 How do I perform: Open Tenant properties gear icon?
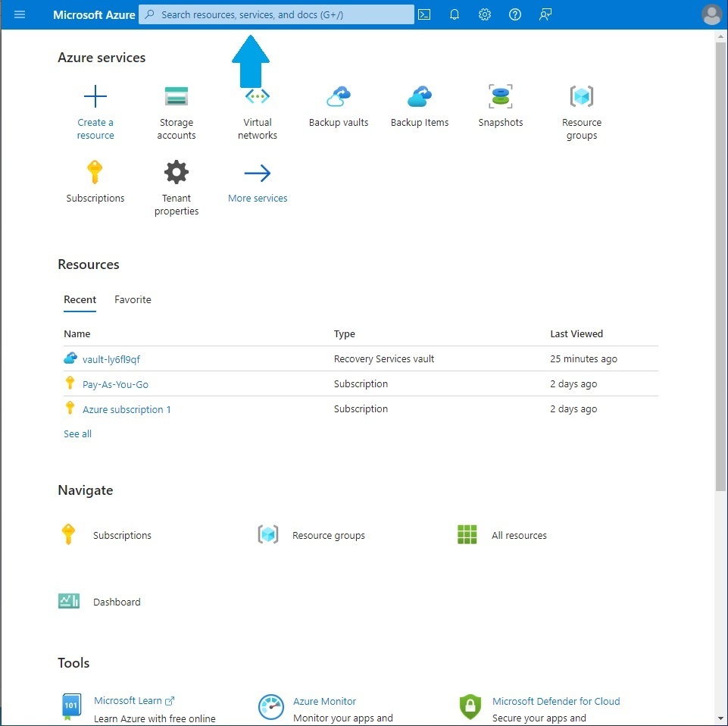point(177,172)
